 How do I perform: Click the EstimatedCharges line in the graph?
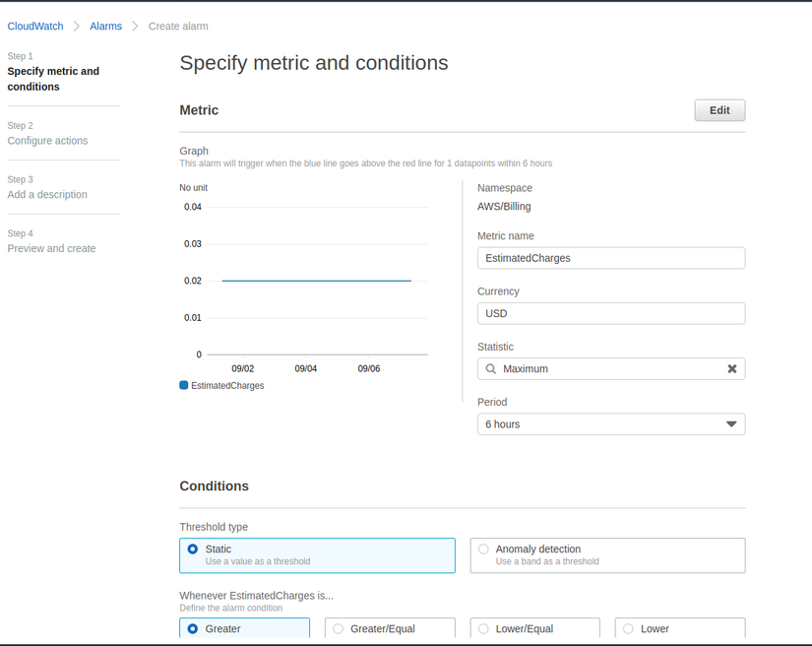315,281
